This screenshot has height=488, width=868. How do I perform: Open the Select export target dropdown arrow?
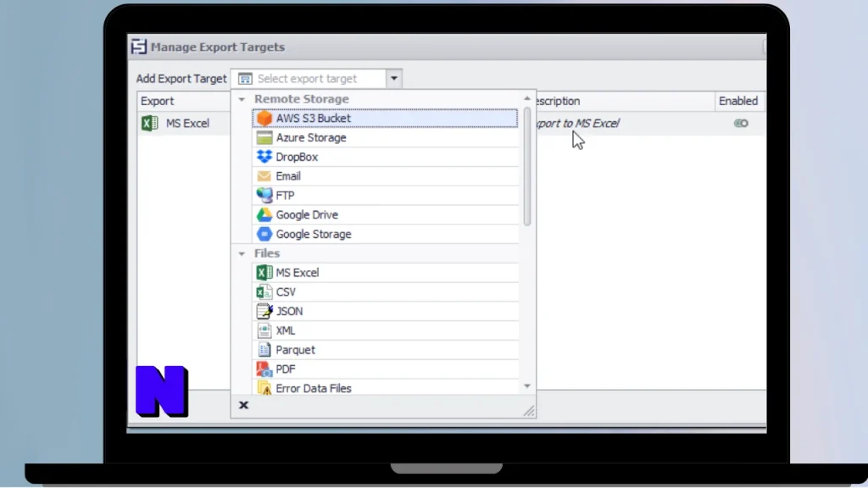click(394, 79)
